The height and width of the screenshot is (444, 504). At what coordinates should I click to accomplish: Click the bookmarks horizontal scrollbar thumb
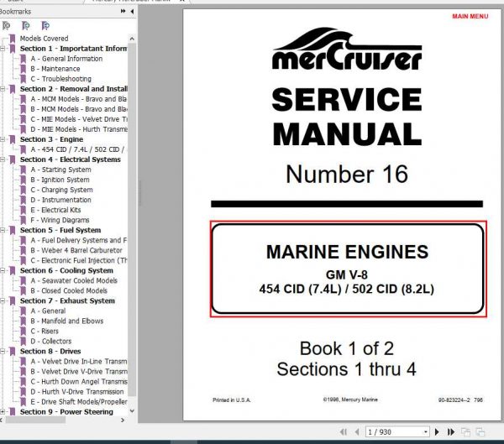click(x=35, y=420)
